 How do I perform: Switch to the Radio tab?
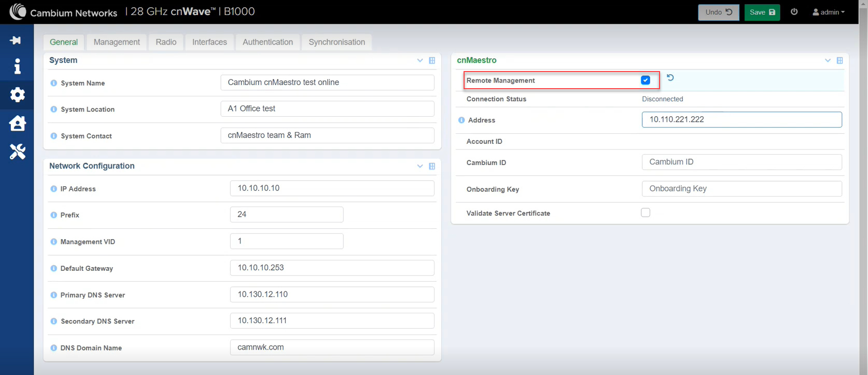(166, 42)
